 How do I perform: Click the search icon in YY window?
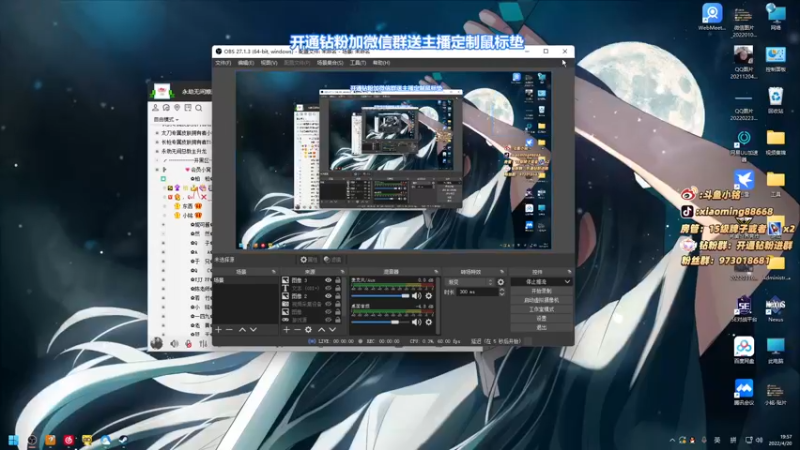tap(198, 108)
